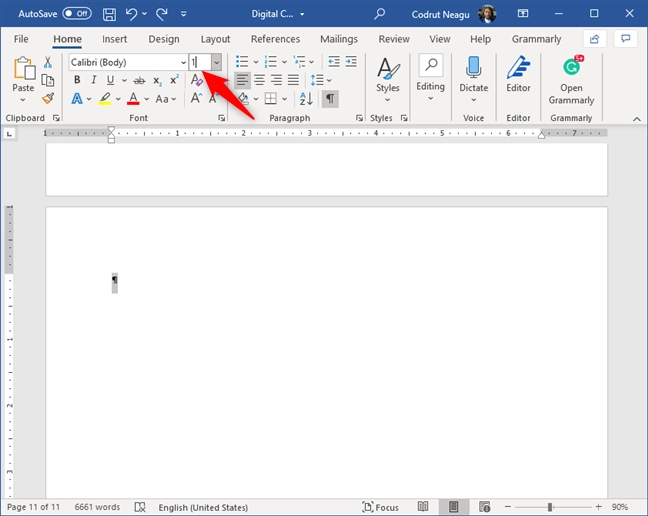
Task: Click the Cut scissors icon
Action: 48,62
